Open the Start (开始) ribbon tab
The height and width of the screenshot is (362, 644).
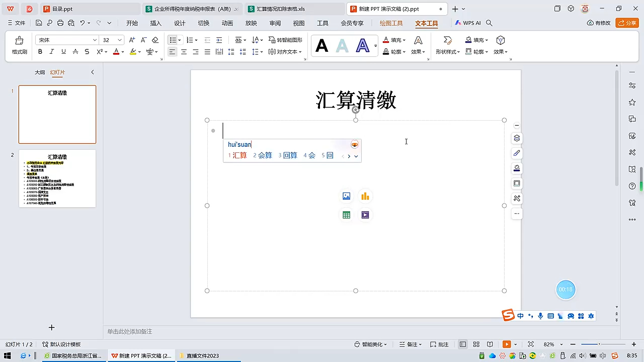point(132,23)
